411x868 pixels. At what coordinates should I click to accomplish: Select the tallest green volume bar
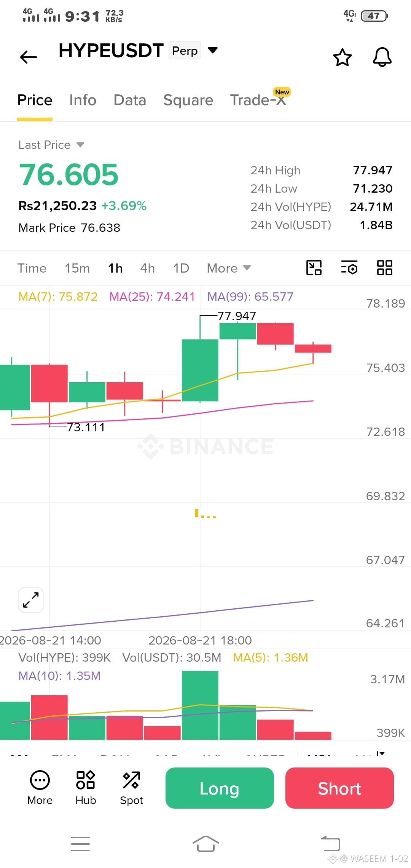[200, 705]
